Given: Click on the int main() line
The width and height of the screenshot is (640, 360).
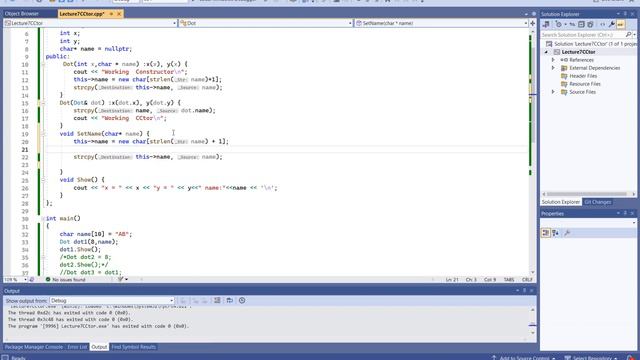Looking at the screenshot, I should (63, 218).
